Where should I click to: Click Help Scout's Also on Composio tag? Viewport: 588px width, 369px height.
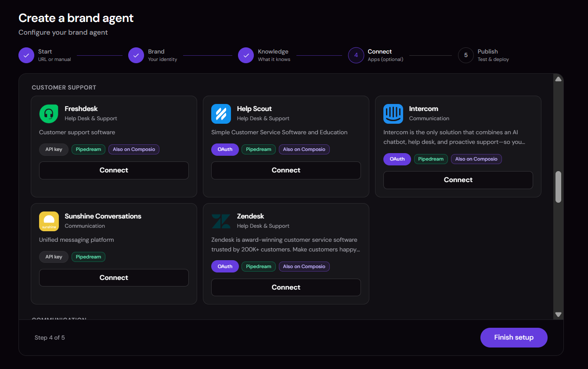(304, 149)
